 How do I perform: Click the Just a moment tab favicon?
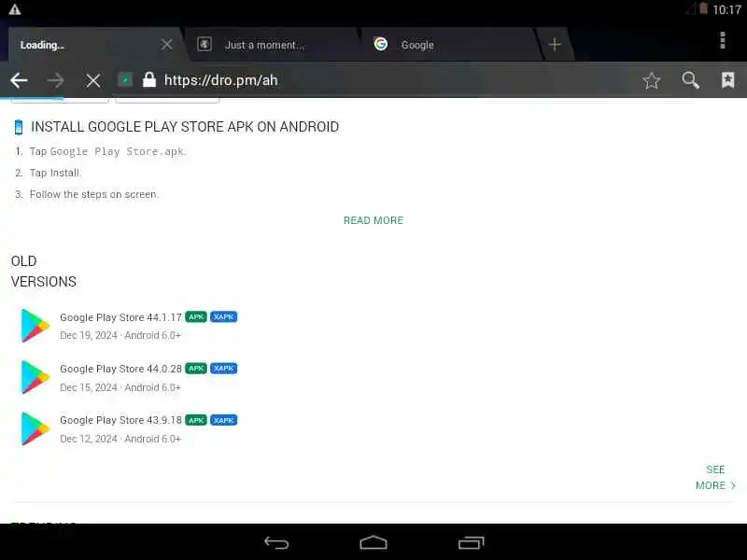point(204,44)
